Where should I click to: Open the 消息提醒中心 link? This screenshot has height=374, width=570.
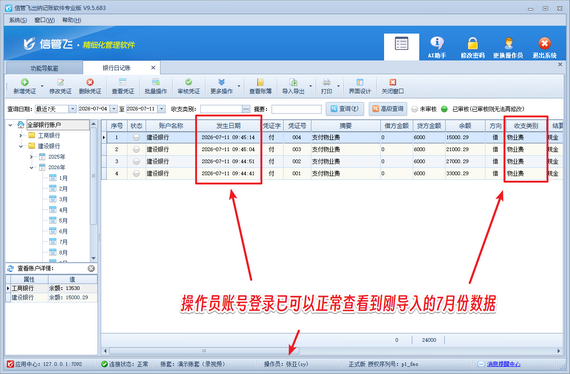pyautogui.click(x=504, y=364)
